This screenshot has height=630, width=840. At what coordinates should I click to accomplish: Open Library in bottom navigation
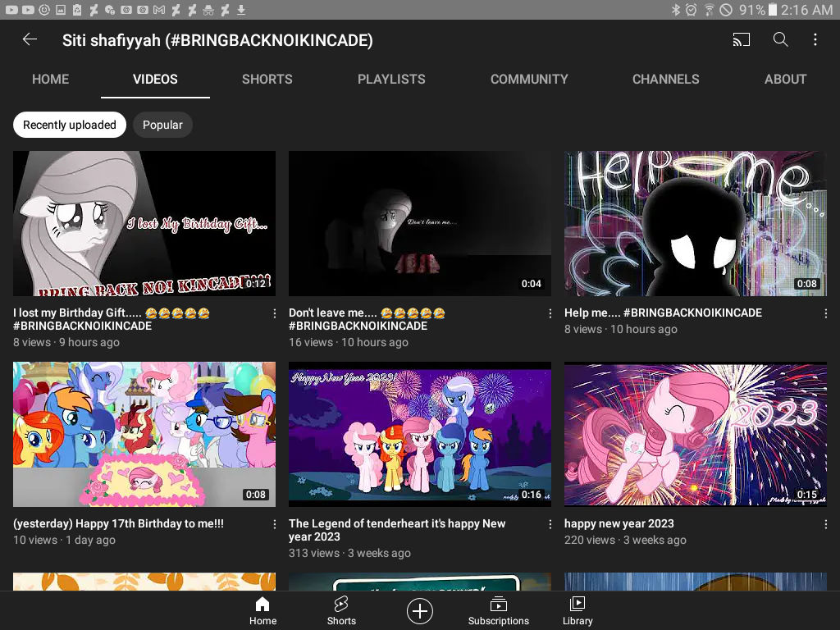pyautogui.click(x=577, y=611)
